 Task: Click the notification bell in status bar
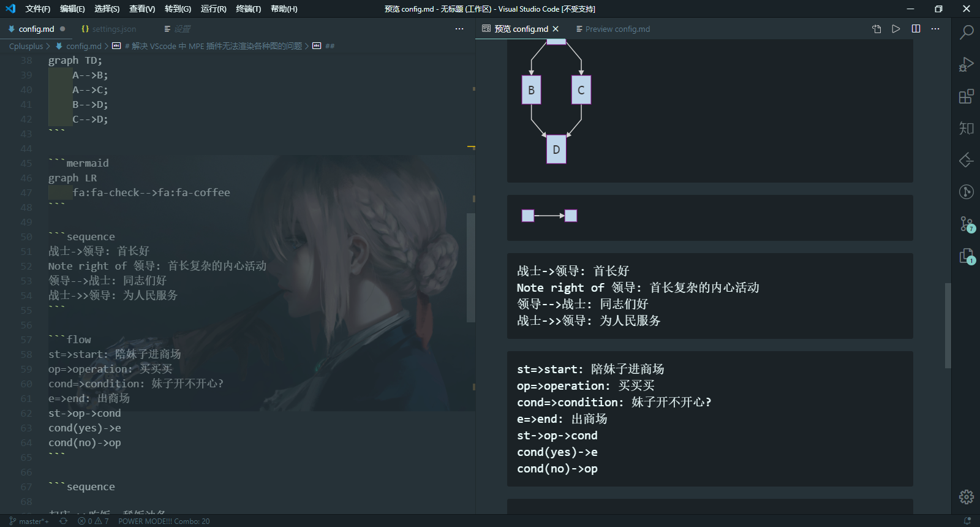pyautogui.click(x=967, y=521)
